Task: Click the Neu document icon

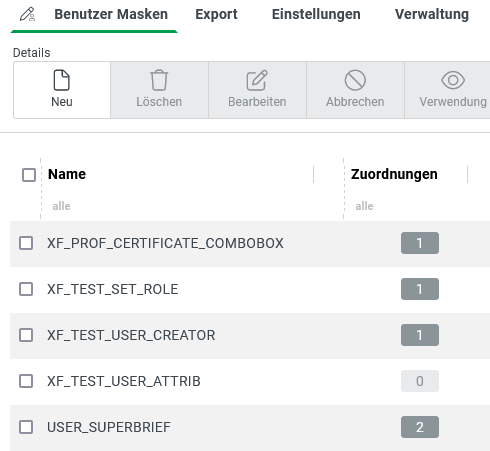Action: (62, 80)
